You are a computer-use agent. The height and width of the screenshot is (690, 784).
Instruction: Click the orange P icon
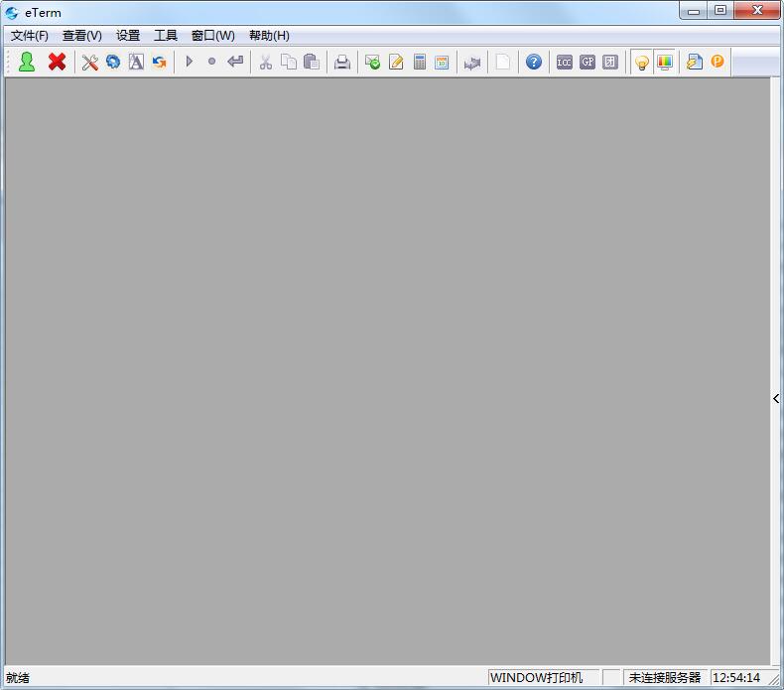(718, 62)
